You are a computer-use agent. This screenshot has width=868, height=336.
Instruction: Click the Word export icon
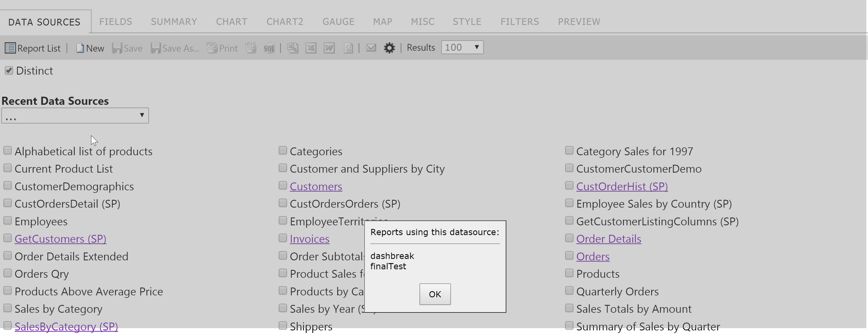[x=329, y=48]
